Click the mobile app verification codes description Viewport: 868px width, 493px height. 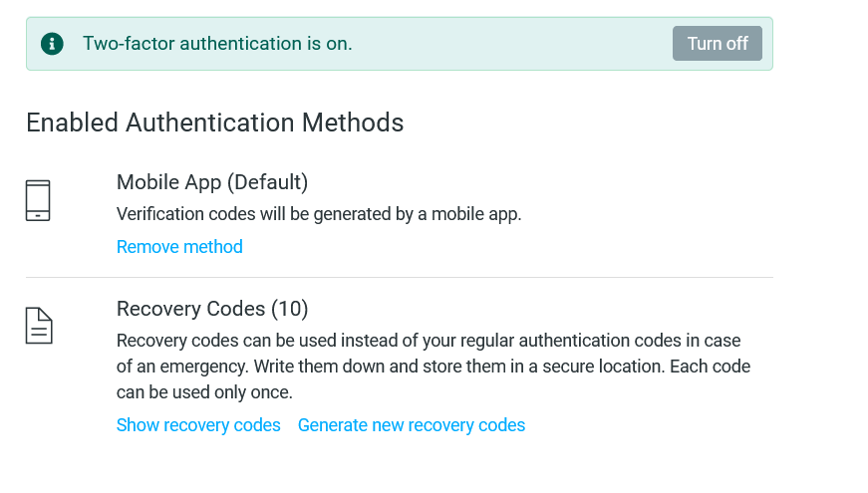319,214
